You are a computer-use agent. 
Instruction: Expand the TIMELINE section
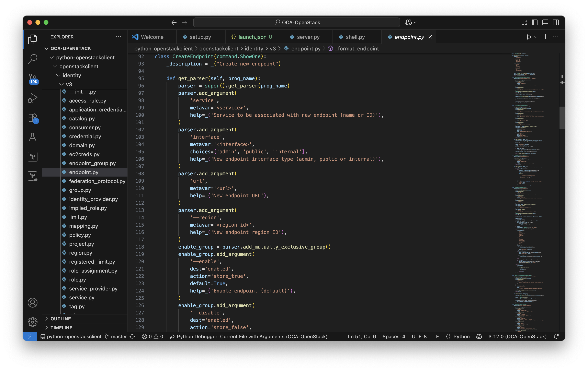click(61, 328)
